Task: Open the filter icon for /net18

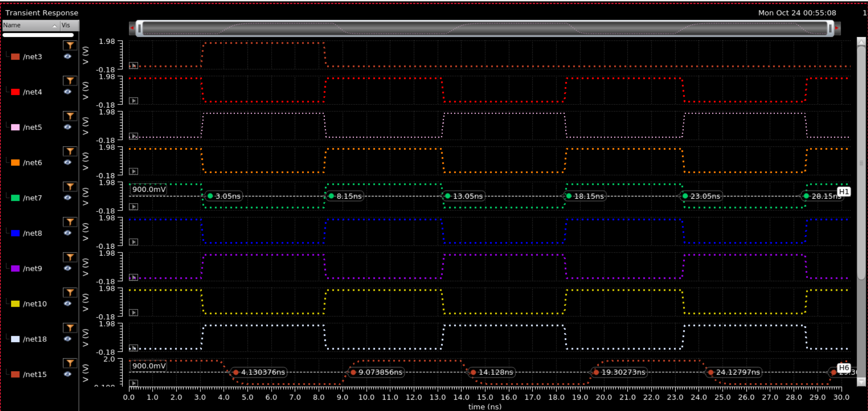Action: (70, 328)
